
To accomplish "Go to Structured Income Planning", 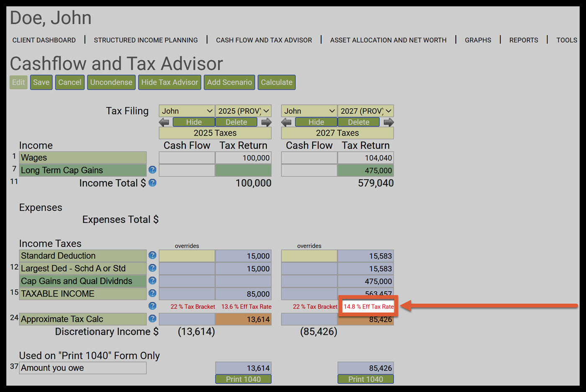I will 146,40.
